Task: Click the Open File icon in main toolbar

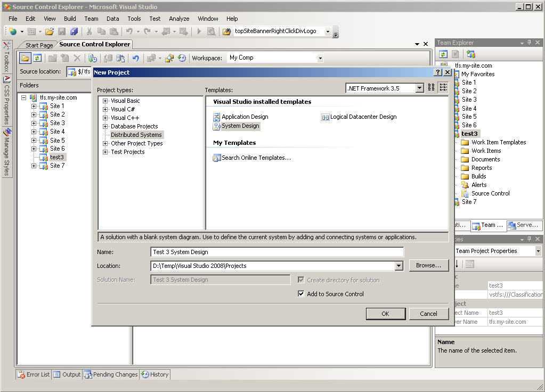Action: click(50, 31)
